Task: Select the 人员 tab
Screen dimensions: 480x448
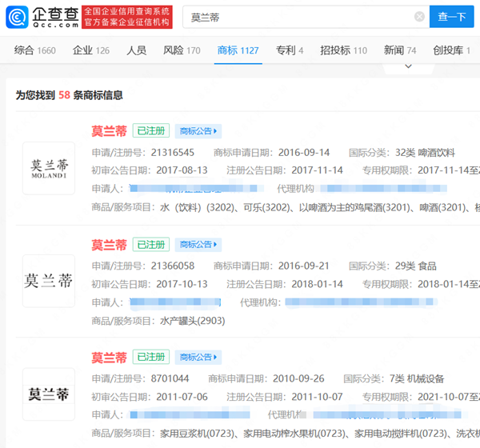Action: [136, 50]
